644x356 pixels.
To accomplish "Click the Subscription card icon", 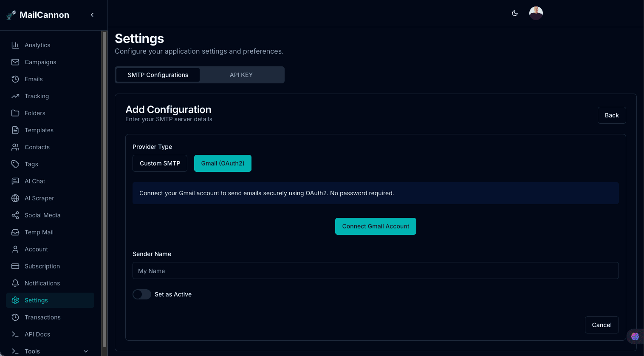I will click(x=15, y=266).
